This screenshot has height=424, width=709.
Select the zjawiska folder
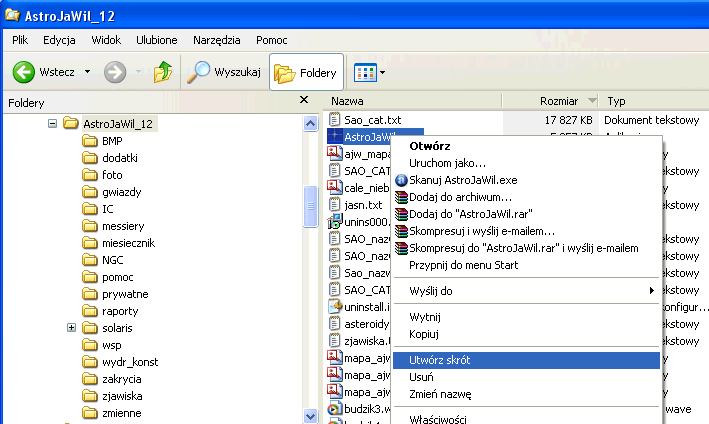122,396
